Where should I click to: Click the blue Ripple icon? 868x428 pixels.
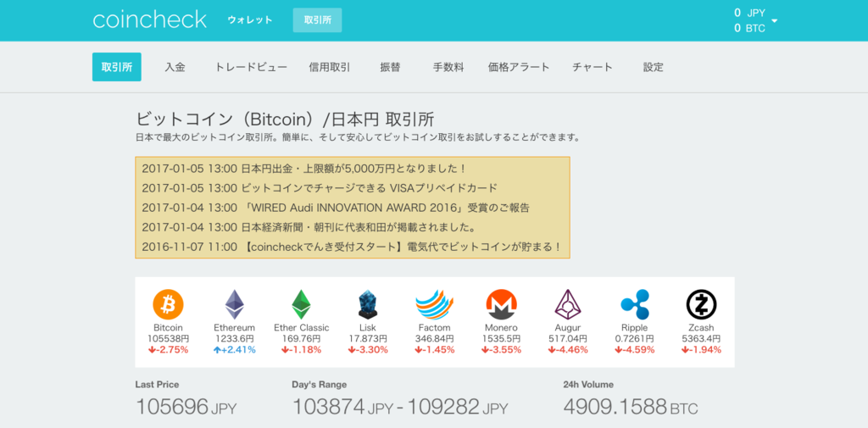634,304
